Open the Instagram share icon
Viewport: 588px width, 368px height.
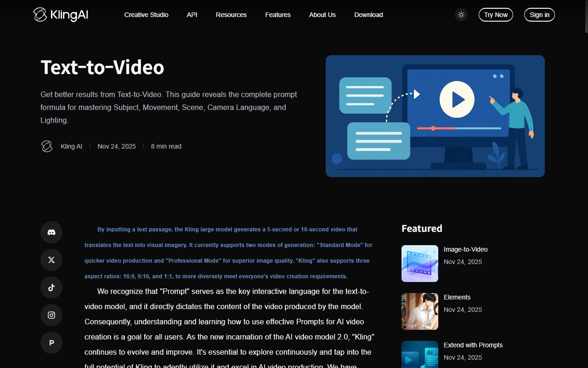pyautogui.click(x=51, y=315)
